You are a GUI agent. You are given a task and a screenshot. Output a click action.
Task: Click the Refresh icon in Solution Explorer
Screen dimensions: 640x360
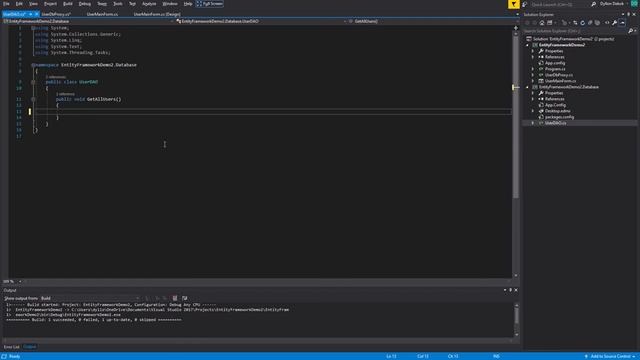coord(582,23)
